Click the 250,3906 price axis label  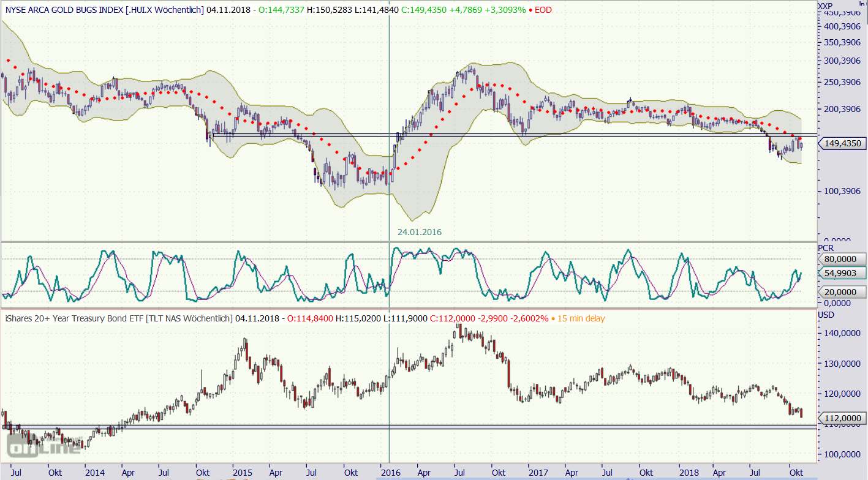[x=842, y=82]
